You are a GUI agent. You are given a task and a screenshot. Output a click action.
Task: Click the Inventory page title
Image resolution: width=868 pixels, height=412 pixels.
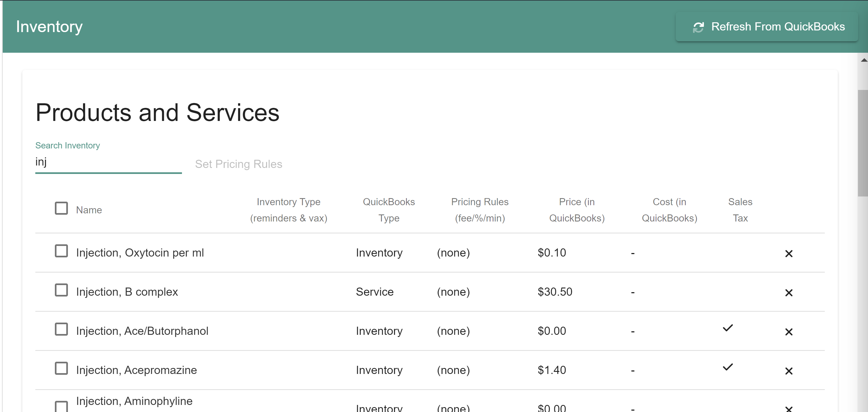(49, 27)
